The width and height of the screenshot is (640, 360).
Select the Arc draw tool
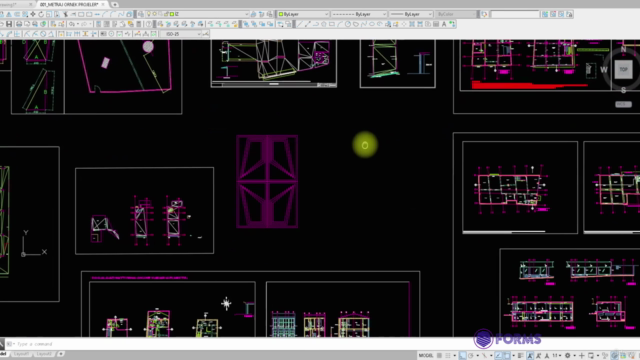tap(340, 24)
